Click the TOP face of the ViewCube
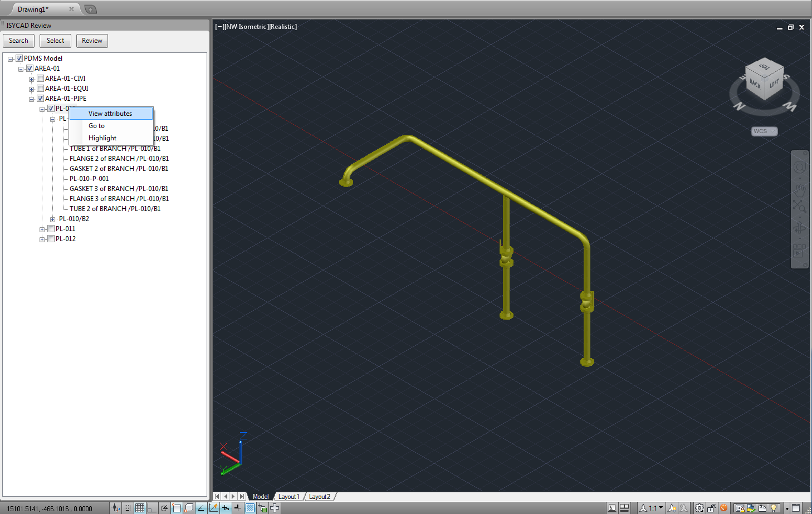The height and width of the screenshot is (514, 812). pos(764,67)
